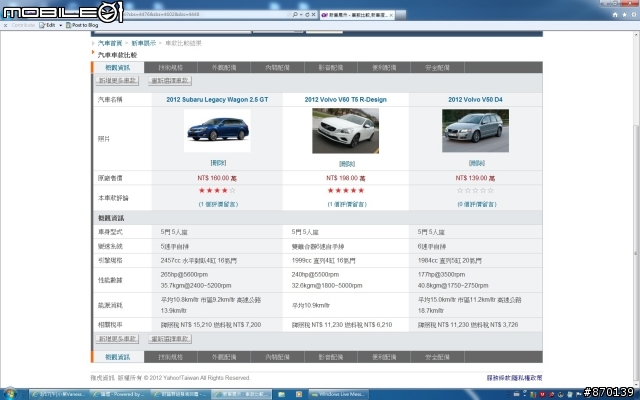640x400 pixels.
Task: Open the 汽車首頁 breadcrumb link
Action: [x=110, y=43]
